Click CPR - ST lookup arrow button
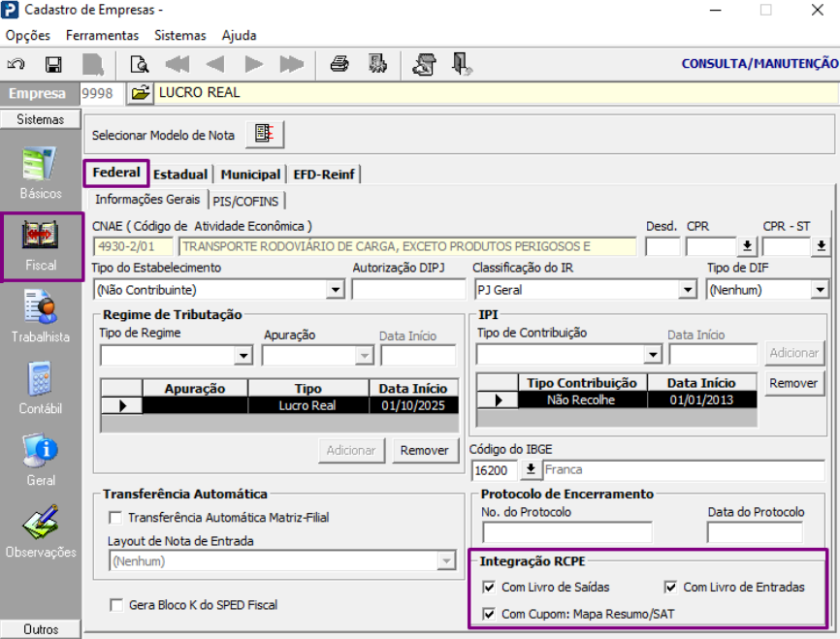This screenshot has width=840, height=639. [x=821, y=246]
